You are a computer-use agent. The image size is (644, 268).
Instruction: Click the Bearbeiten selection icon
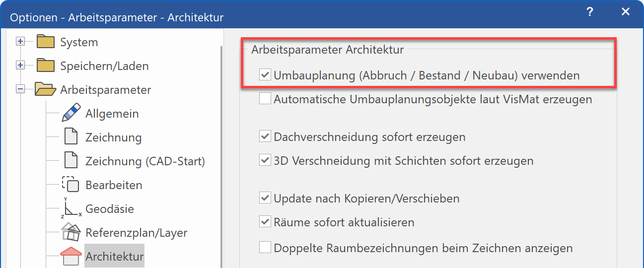coord(71,185)
